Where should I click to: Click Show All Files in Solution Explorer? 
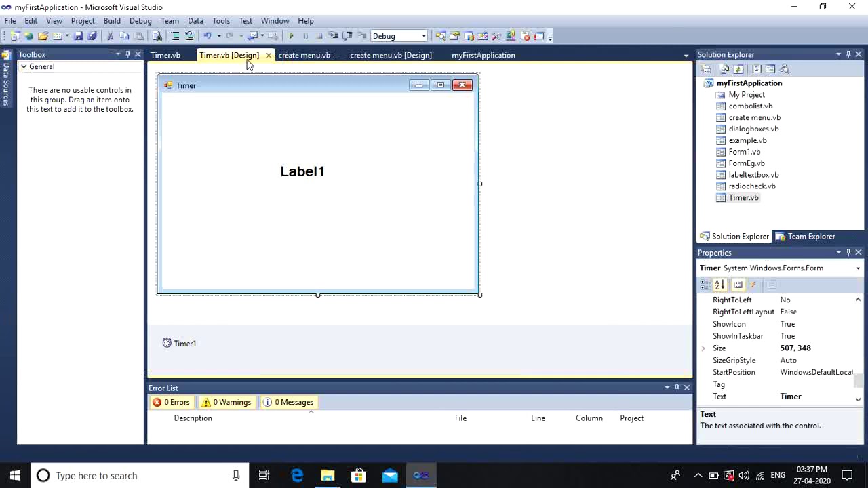724,68
